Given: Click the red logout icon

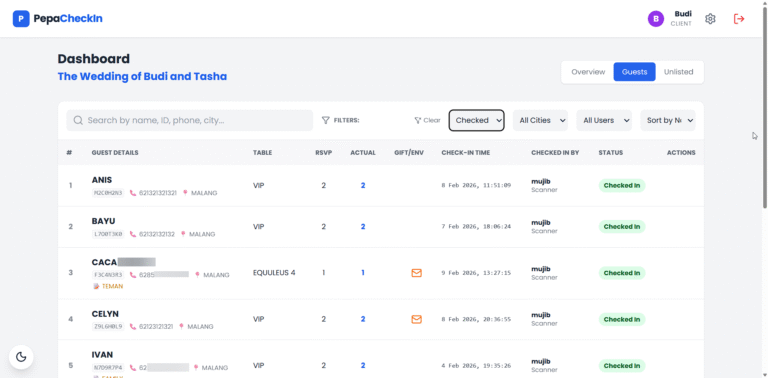Looking at the screenshot, I should [x=739, y=19].
